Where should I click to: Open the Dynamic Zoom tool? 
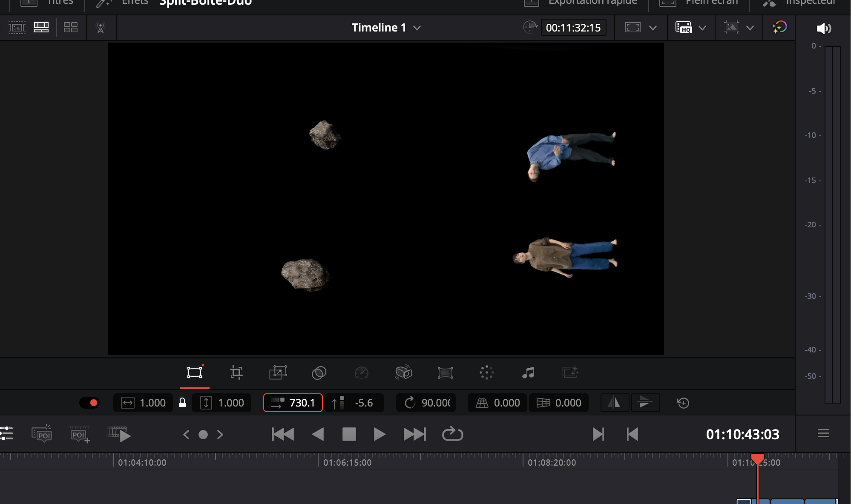click(278, 372)
